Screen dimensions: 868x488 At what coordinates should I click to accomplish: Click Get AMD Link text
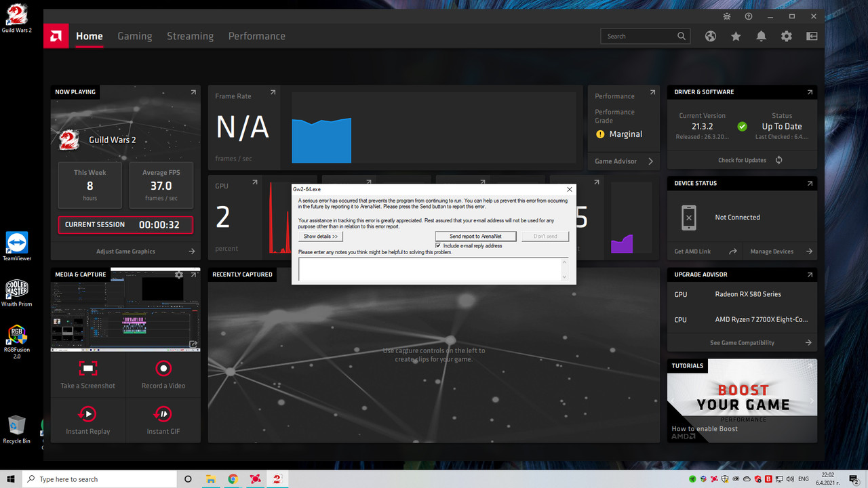pyautogui.click(x=692, y=251)
